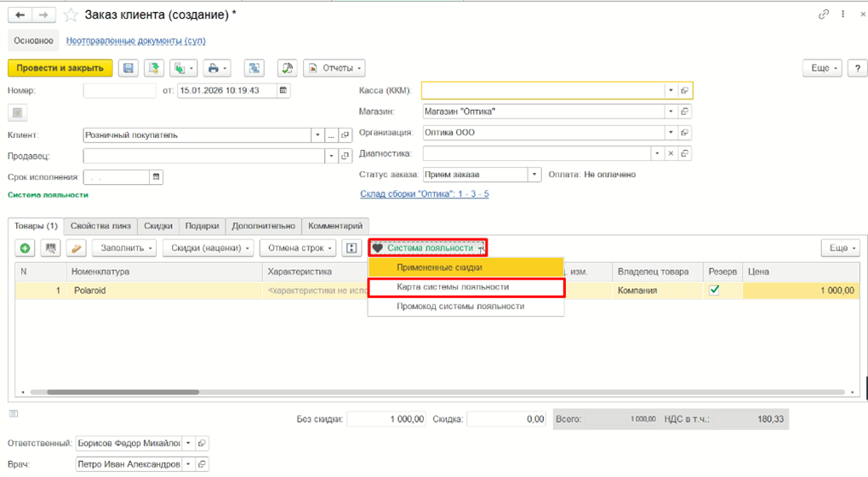The image size is (868, 477).
Task: Click the Polaroid nomenclature cell
Action: tap(164, 290)
